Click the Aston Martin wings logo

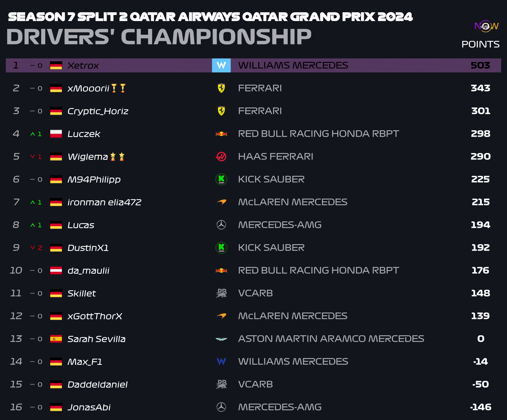221,339
